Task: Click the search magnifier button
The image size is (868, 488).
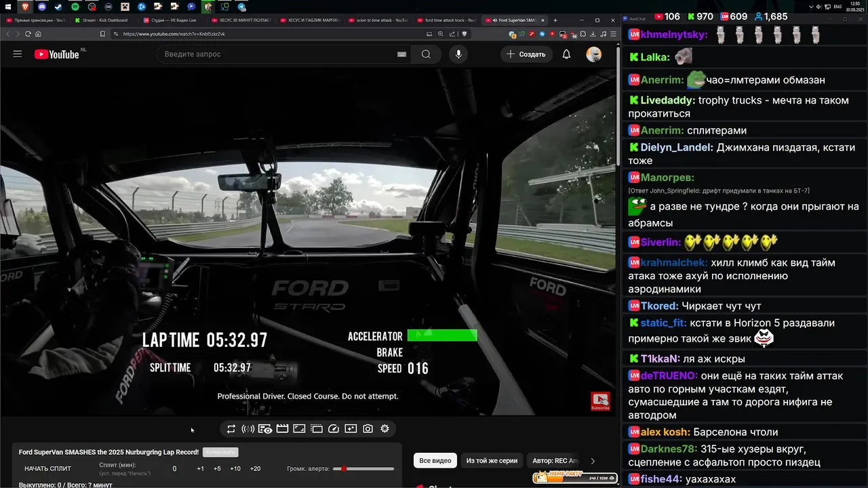Action: click(426, 54)
